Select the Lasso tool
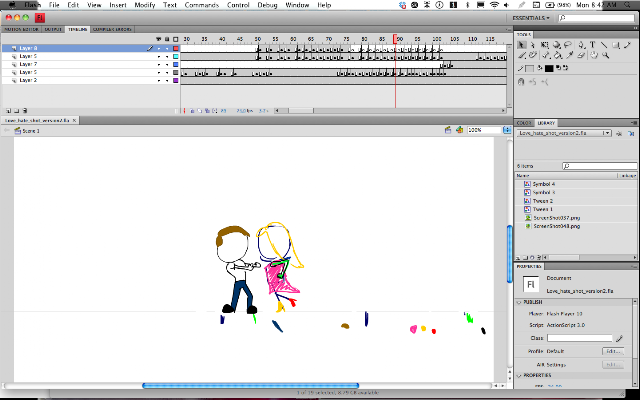The image size is (640, 400). pyautogui.click(x=568, y=45)
